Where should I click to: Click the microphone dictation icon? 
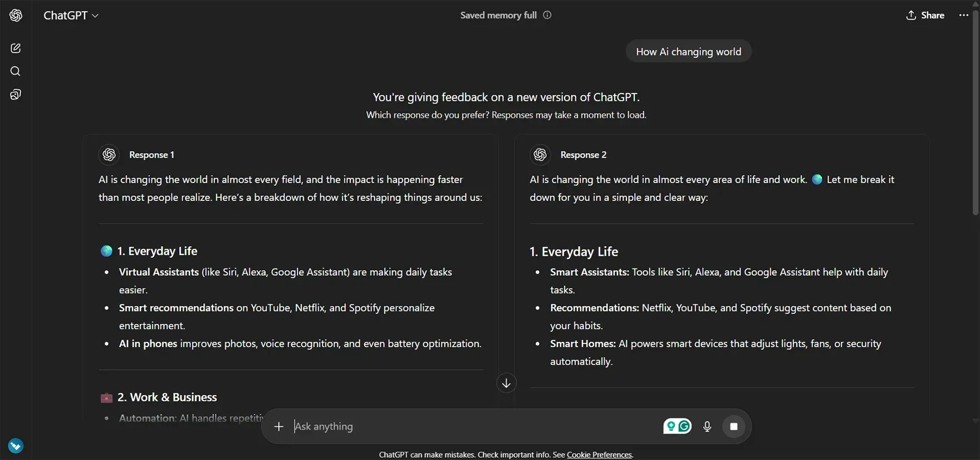tap(707, 427)
